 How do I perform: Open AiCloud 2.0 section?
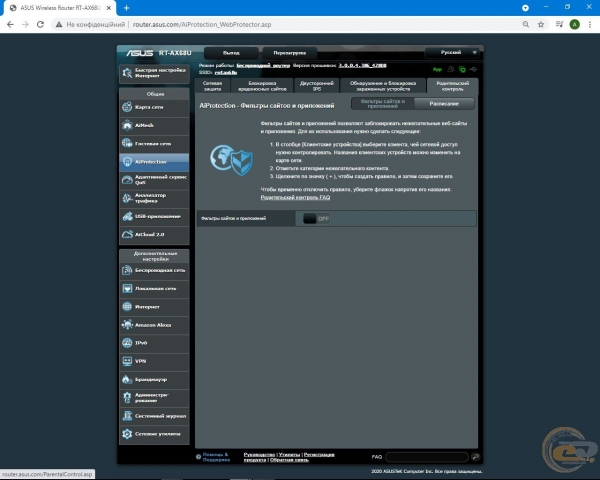[x=154, y=235]
